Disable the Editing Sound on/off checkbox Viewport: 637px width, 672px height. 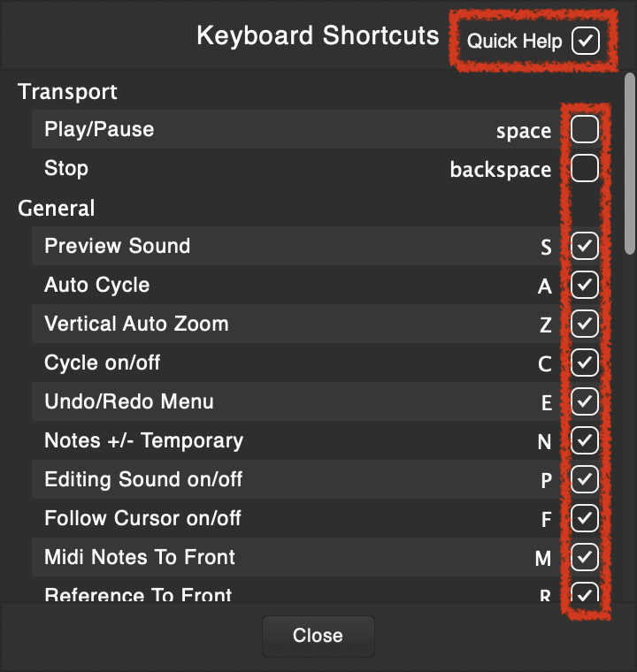[x=585, y=479]
